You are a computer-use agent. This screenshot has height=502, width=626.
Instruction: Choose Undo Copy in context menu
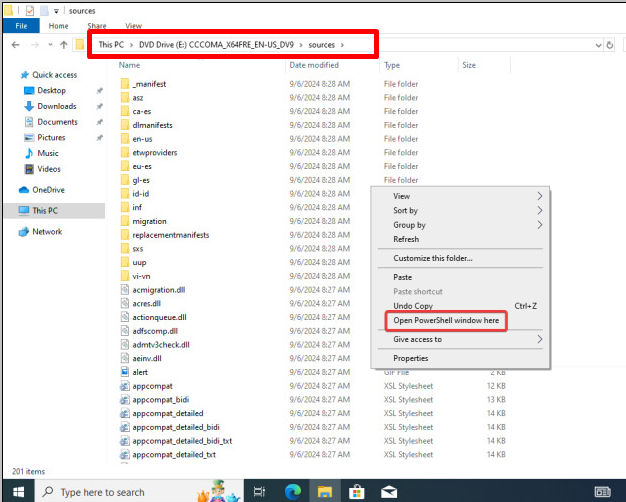pos(460,306)
